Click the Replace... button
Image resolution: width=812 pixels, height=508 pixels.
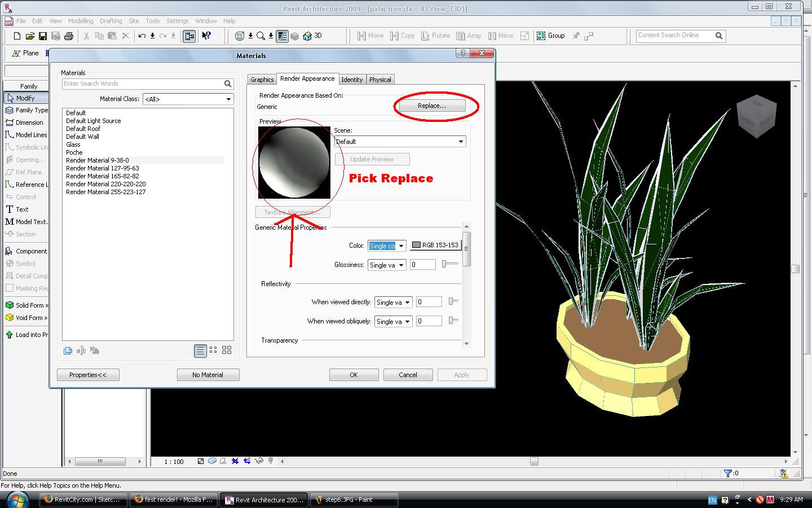click(x=432, y=106)
